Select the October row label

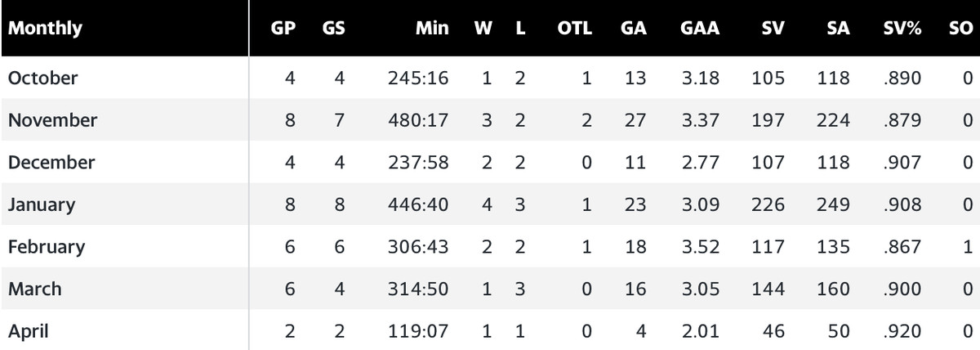(x=42, y=79)
